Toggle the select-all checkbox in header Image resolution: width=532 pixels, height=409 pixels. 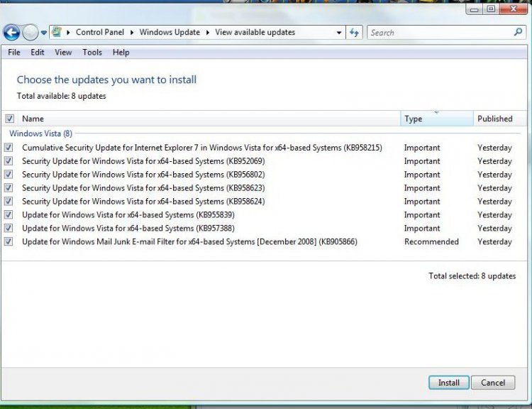pos(9,119)
